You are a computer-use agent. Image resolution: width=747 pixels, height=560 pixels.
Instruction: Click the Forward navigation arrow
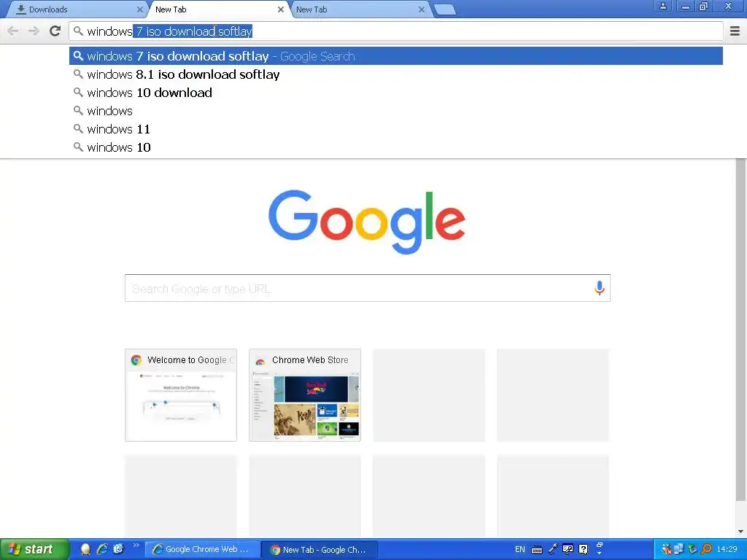(34, 31)
